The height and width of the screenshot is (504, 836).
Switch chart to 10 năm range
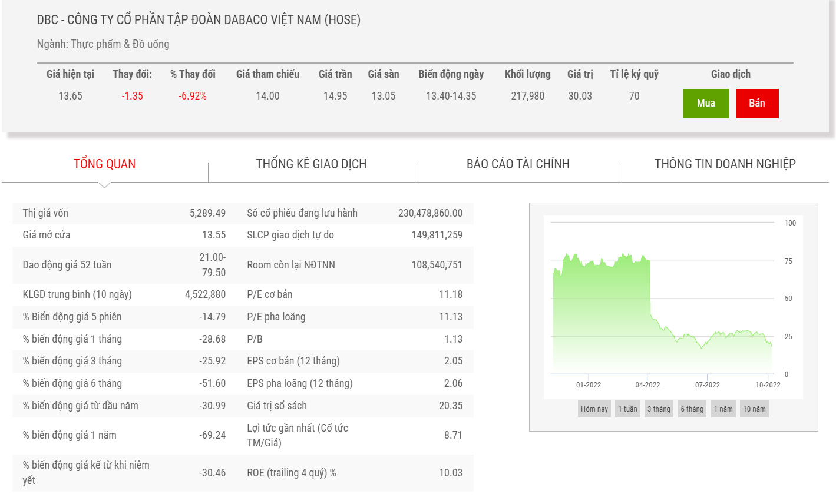754,409
